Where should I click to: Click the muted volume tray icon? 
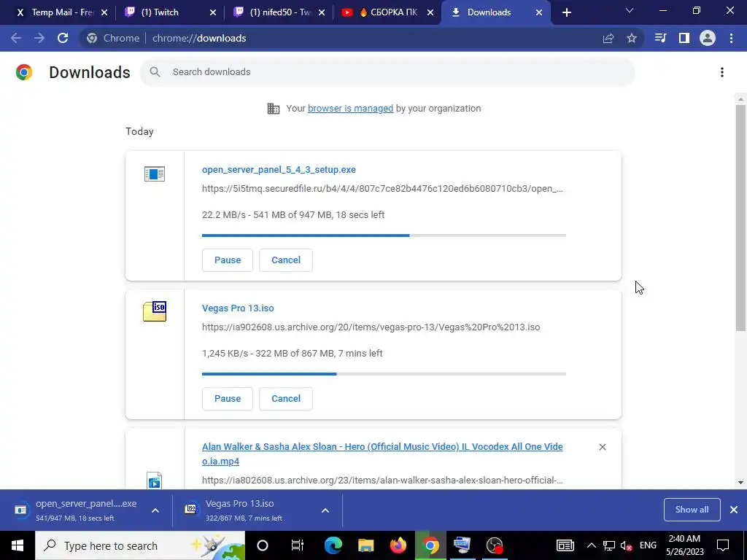click(x=626, y=545)
